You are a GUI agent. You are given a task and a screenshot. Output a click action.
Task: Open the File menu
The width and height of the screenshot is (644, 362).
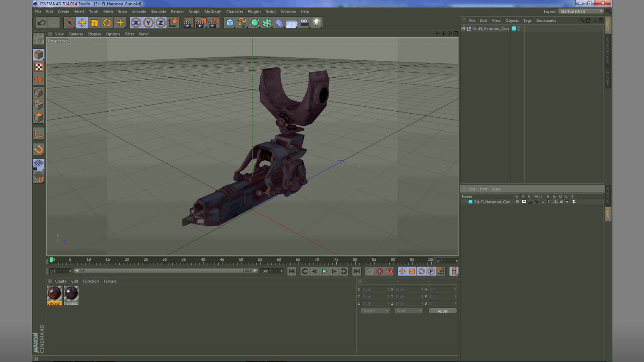click(38, 11)
